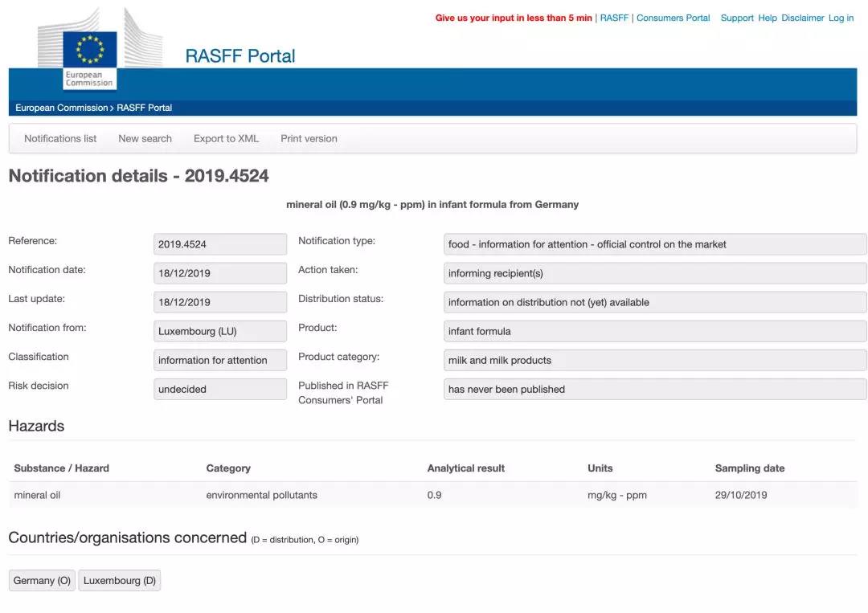Click the Product field 'infant formula'

point(655,331)
